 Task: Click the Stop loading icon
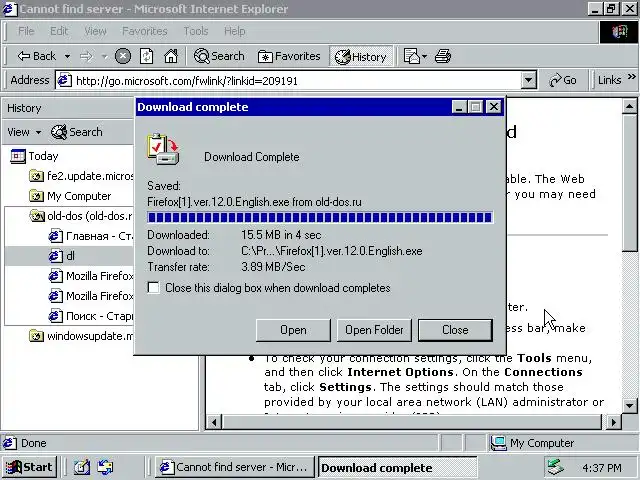pos(123,56)
